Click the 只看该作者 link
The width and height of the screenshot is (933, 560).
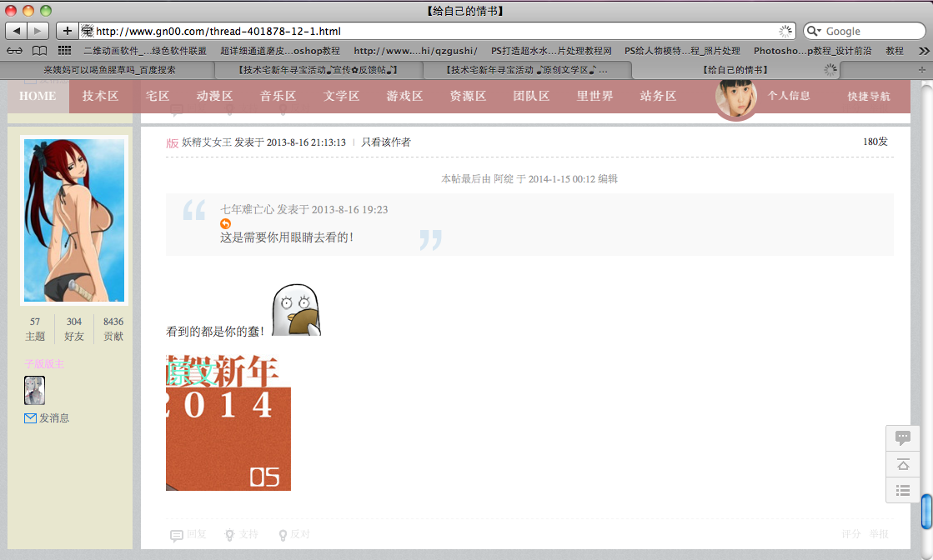click(385, 142)
